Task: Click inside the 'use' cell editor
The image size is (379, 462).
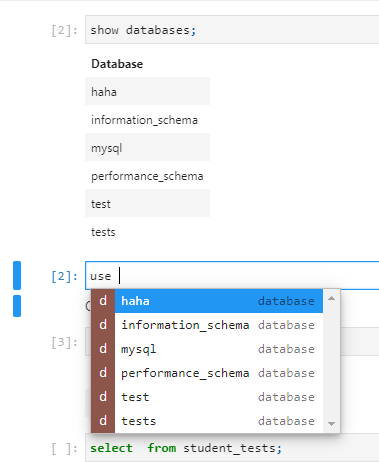Action: coord(232,276)
